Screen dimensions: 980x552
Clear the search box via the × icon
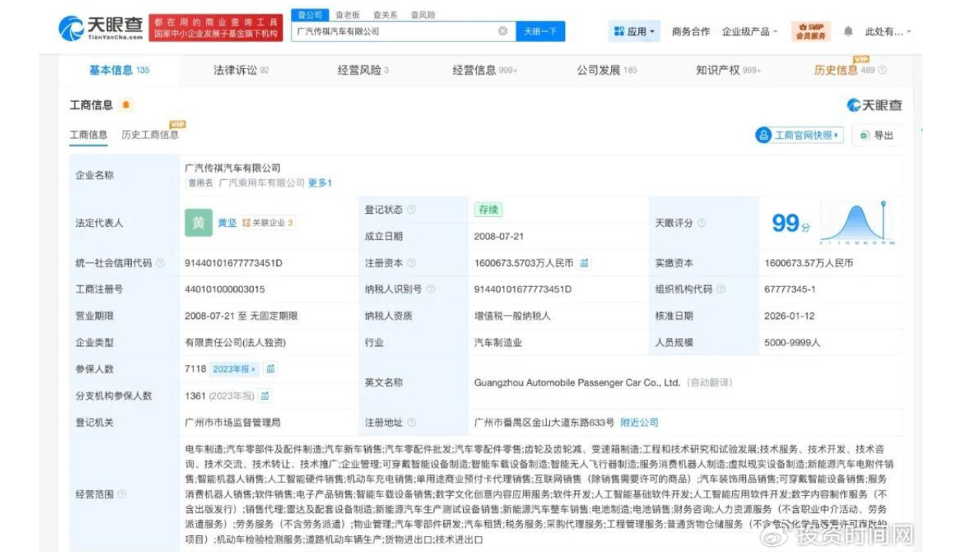click(503, 31)
